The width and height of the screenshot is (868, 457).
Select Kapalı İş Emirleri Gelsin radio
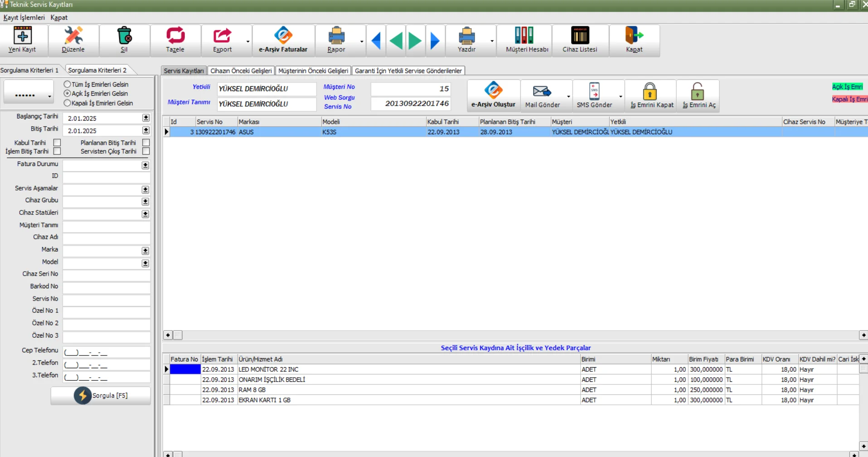67,103
